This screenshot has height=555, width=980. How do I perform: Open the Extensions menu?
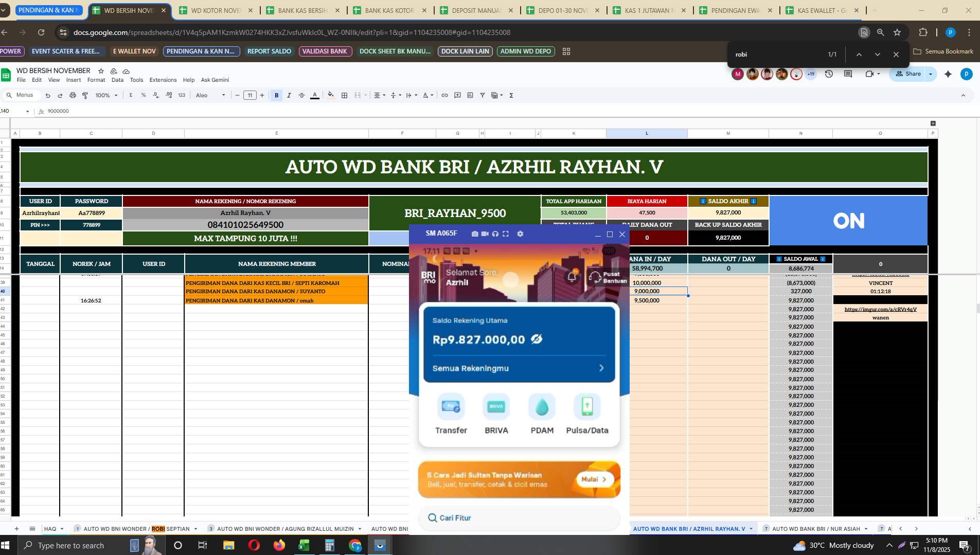[x=163, y=80]
